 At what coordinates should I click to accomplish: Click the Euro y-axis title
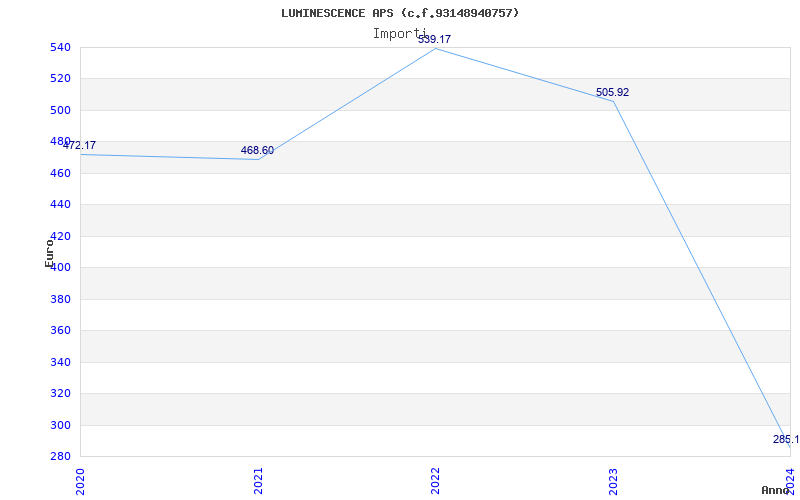pyautogui.click(x=49, y=253)
